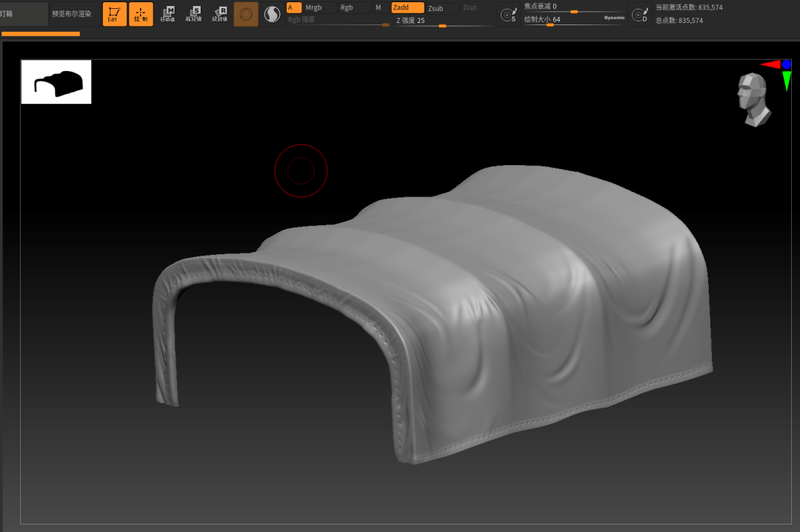Adjust the Z 强度 25 slider
Screen dimensions: 800x532
pos(443,21)
